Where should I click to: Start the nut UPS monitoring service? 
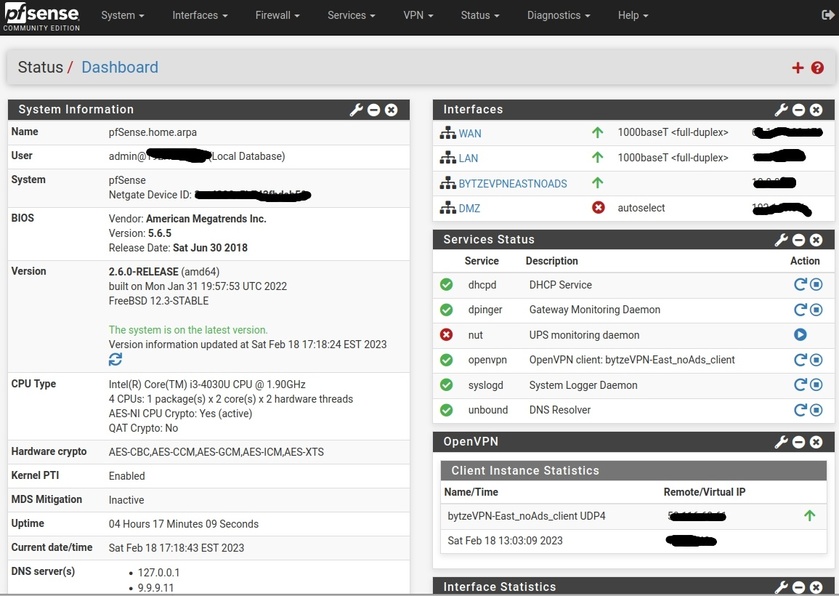point(800,334)
